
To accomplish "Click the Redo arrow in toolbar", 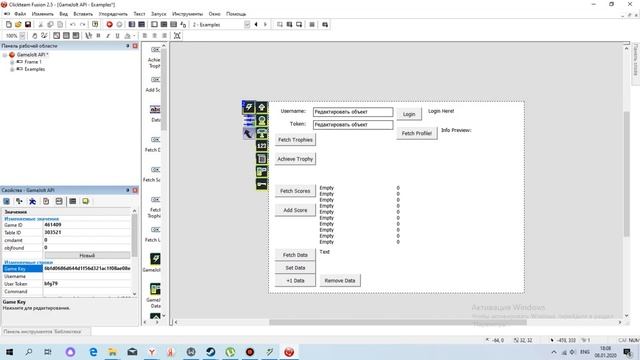I will point(82,24).
